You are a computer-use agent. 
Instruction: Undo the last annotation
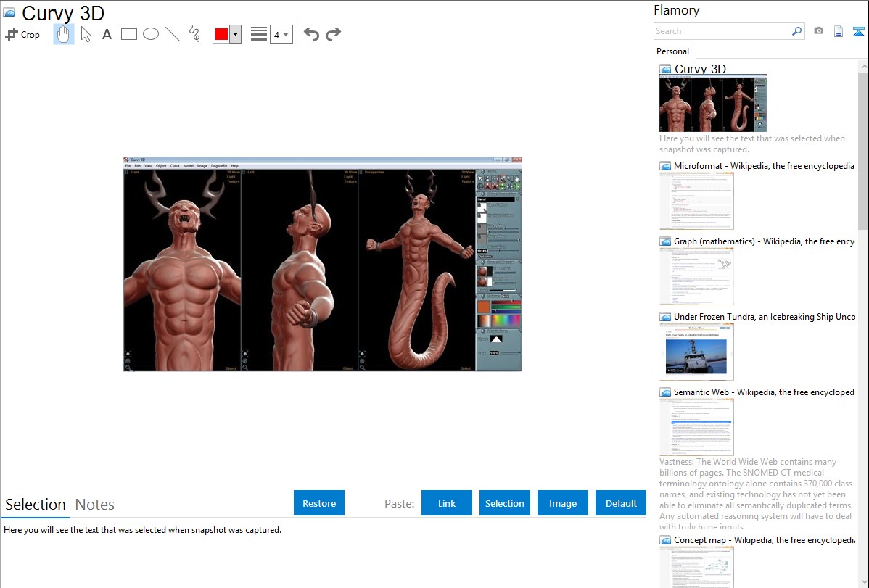[311, 34]
